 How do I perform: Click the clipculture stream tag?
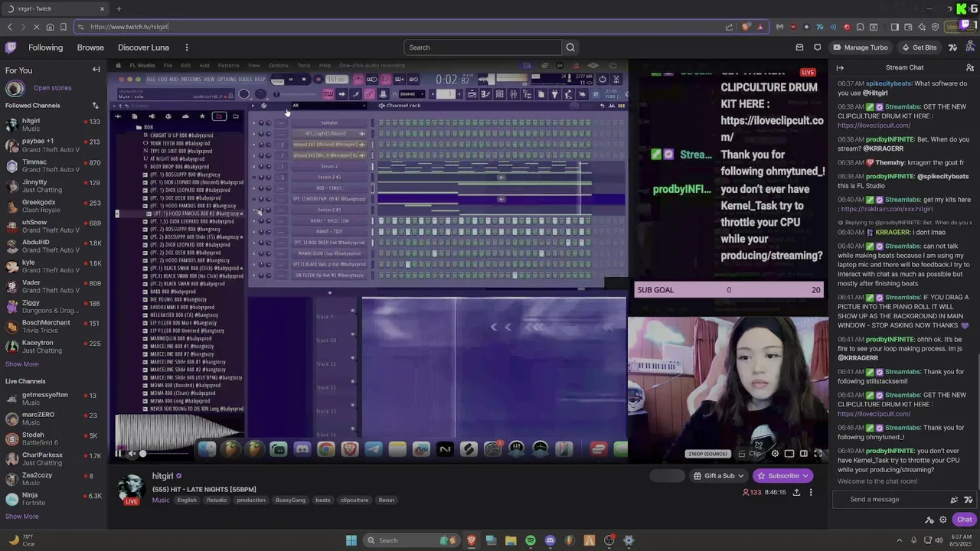click(354, 500)
